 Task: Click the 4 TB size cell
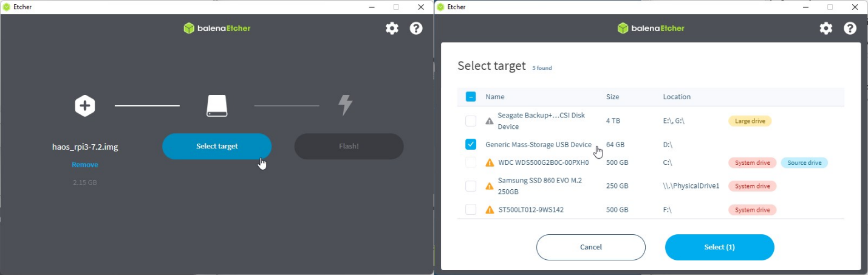coord(613,121)
